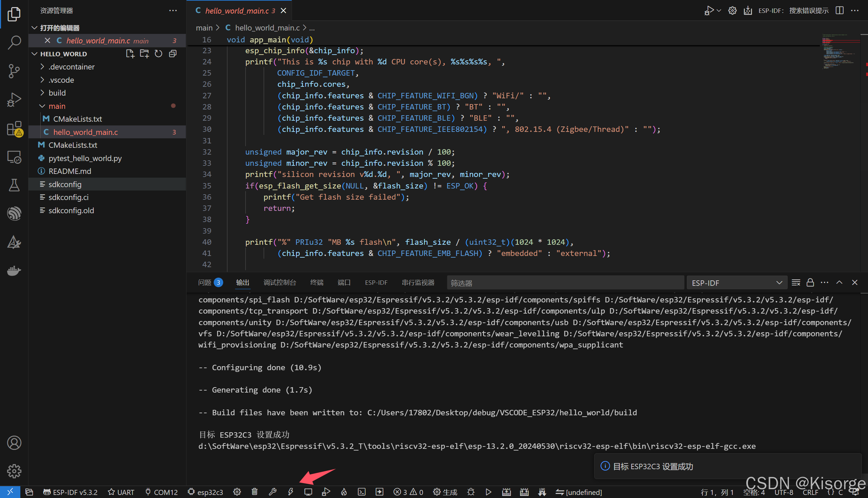The image size is (868, 498).
Task: Click the build, flash and monitor flame icon
Action: click(x=344, y=492)
